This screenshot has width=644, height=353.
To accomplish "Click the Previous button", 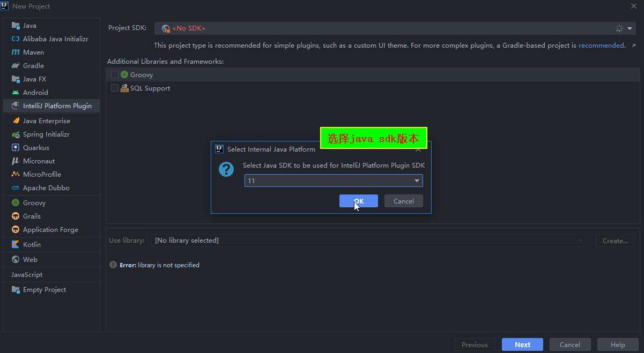I will click(x=475, y=344).
